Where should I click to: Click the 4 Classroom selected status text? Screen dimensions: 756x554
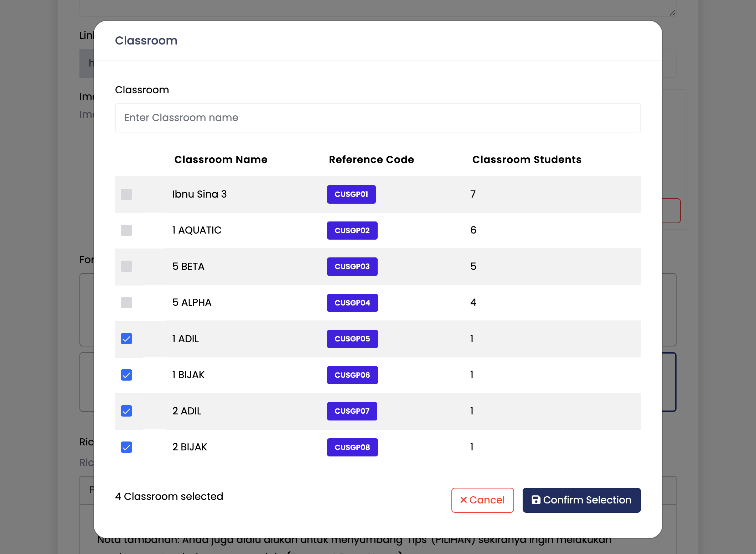pyautogui.click(x=169, y=496)
